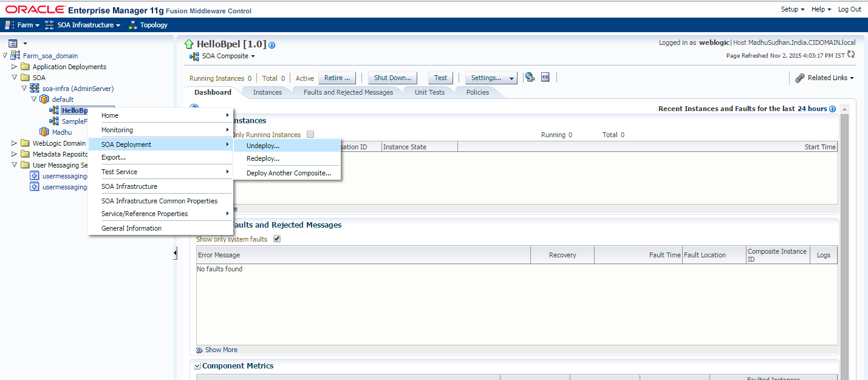The width and height of the screenshot is (868, 380).
Task: Click the SOA folder icon
Action: [25, 78]
